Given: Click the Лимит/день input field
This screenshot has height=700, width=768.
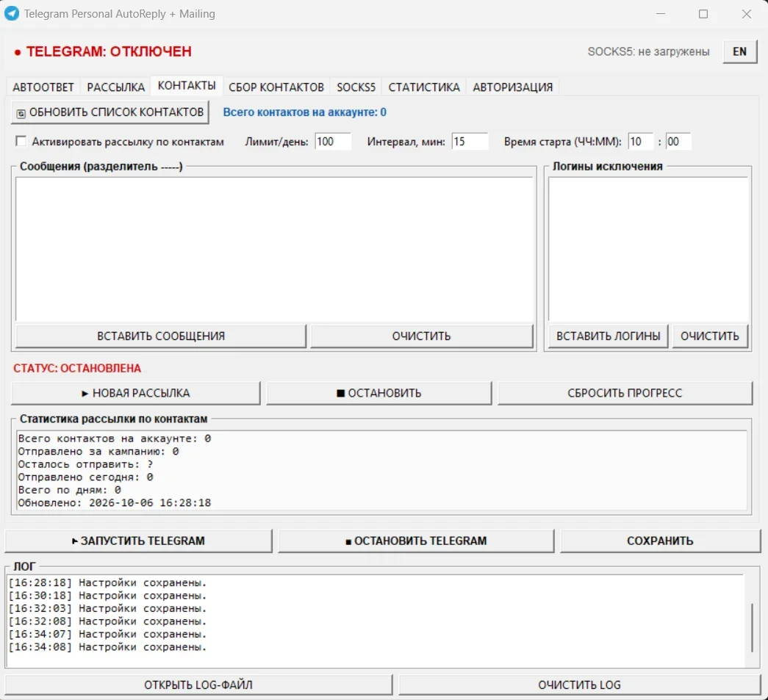Looking at the screenshot, I should coord(333,142).
